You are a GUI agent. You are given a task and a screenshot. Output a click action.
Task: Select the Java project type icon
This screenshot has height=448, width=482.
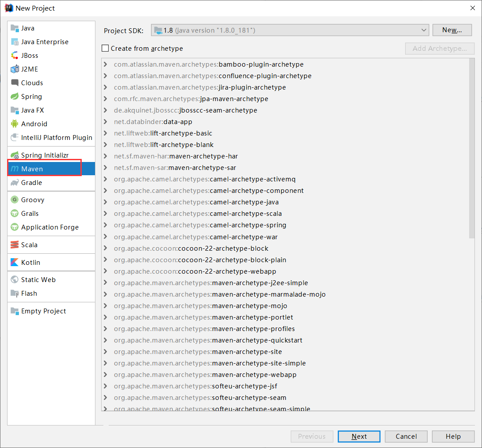pos(15,28)
